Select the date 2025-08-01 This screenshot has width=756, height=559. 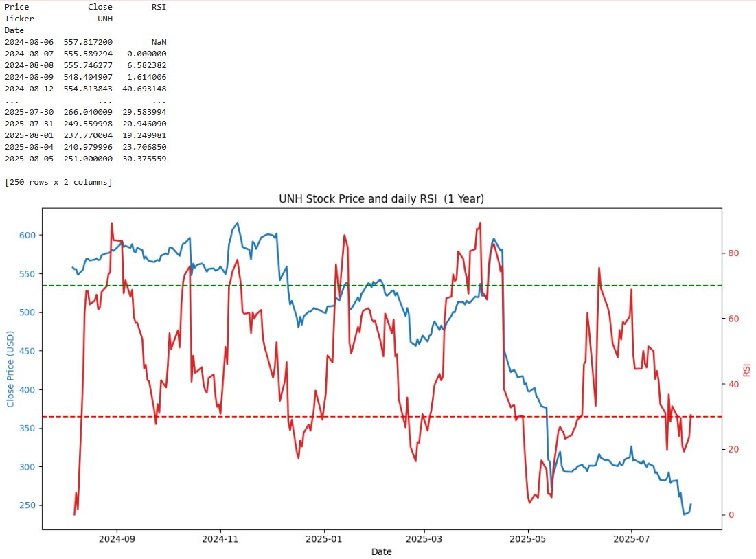(30, 135)
